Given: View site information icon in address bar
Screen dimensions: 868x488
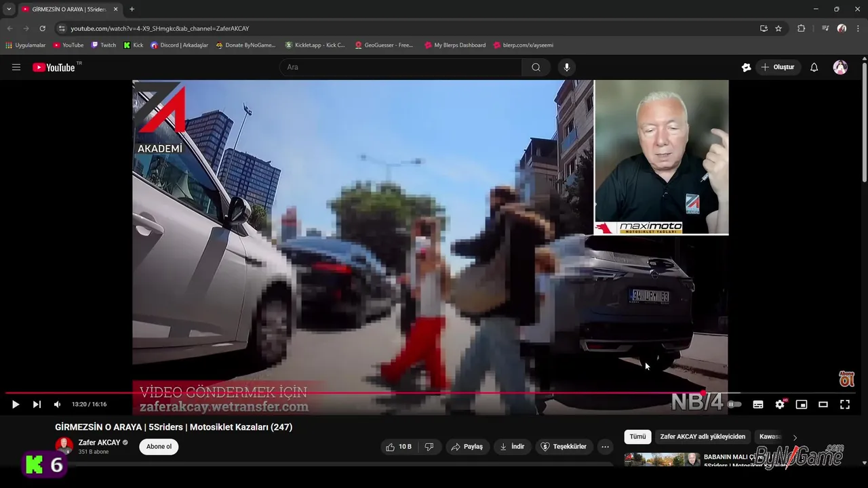Looking at the screenshot, I should [x=62, y=28].
